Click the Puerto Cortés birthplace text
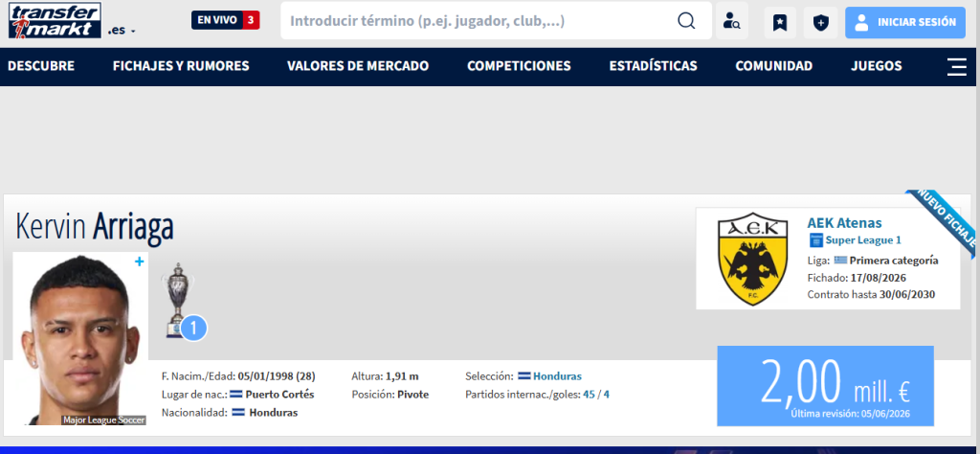 point(279,395)
